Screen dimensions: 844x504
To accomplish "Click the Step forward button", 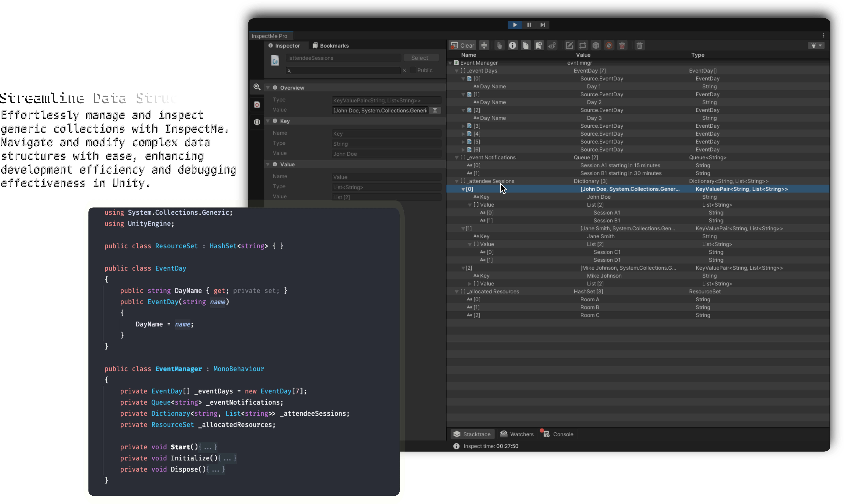I will [543, 25].
